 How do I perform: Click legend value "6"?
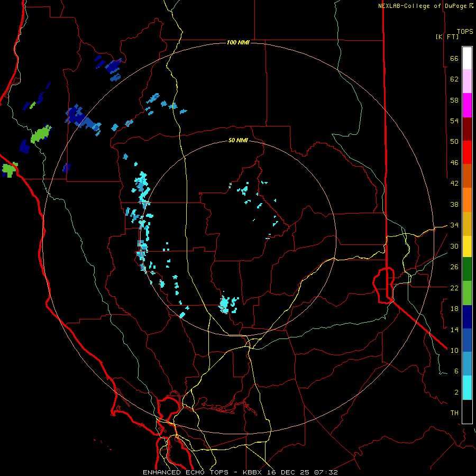pyautogui.click(x=456, y=371)
